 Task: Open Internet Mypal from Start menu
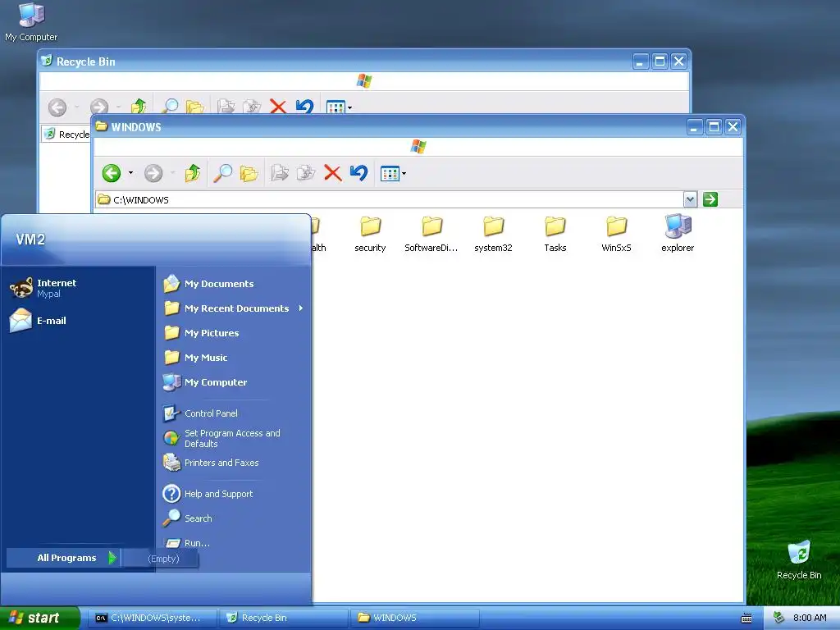(80, 288)
